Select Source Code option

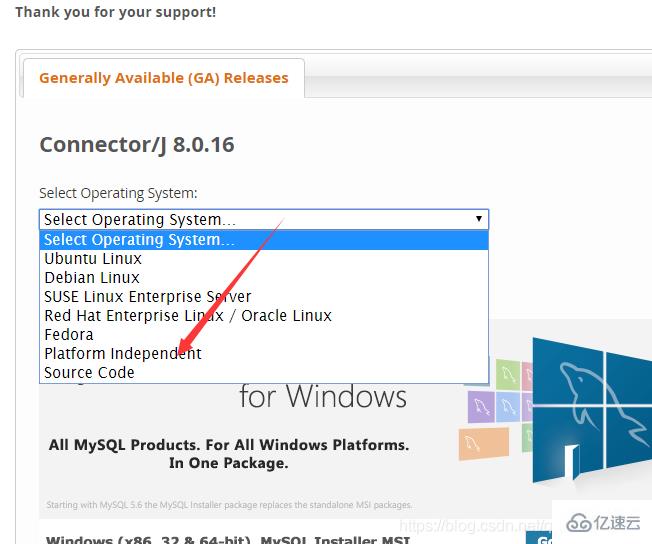pos(264,373)
